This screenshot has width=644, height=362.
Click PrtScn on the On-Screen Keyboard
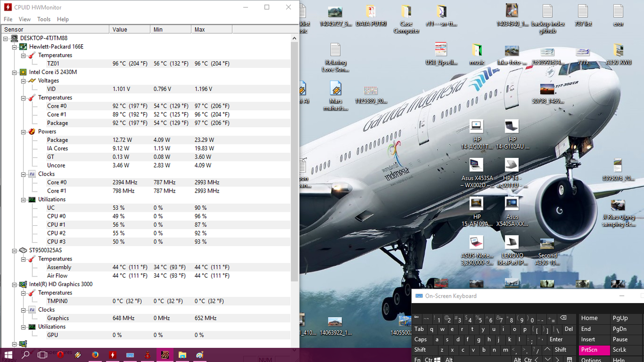594,350
